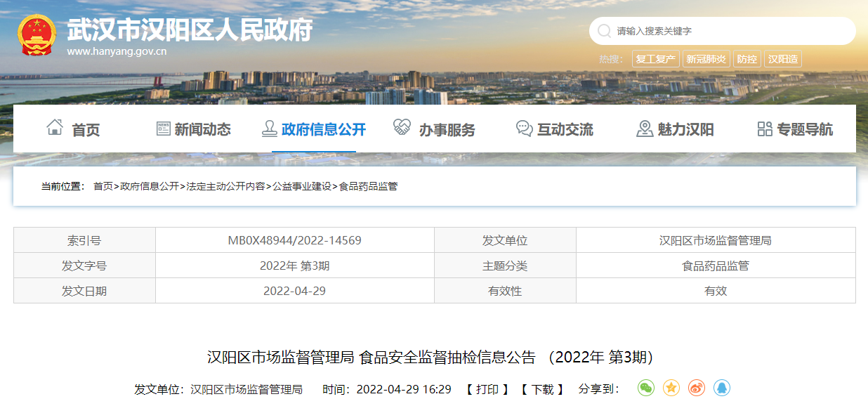Image resolution: width=868 pixels, height=406 pixels.
Task: Click the 有效性 label cell
Action: [x=505, y=291]
